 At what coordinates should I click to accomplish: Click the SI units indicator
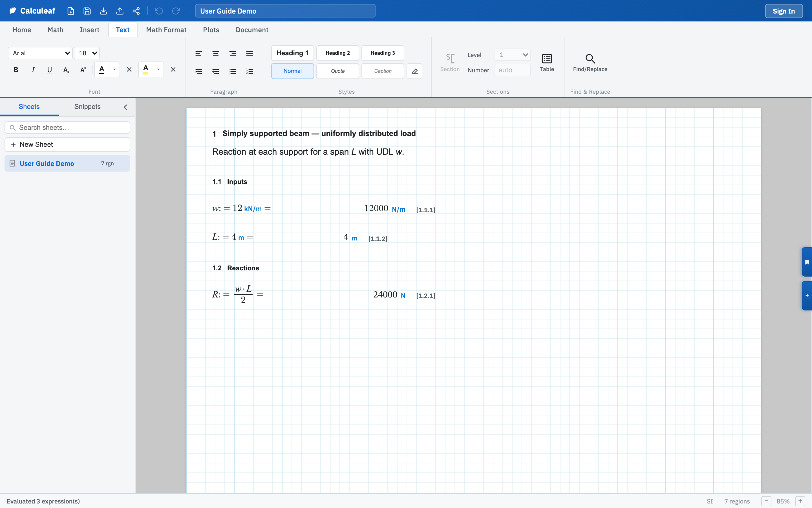click(x=710, y=501)
